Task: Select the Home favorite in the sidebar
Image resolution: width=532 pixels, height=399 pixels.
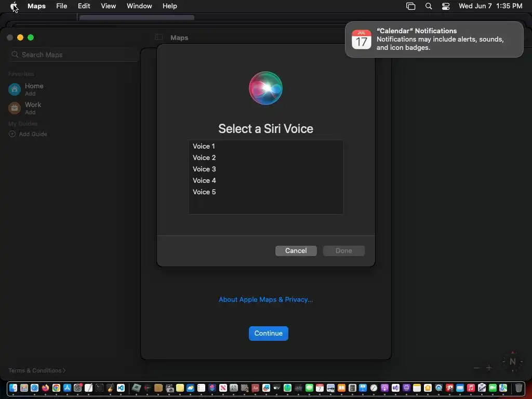Action: [x=26, y=89]
